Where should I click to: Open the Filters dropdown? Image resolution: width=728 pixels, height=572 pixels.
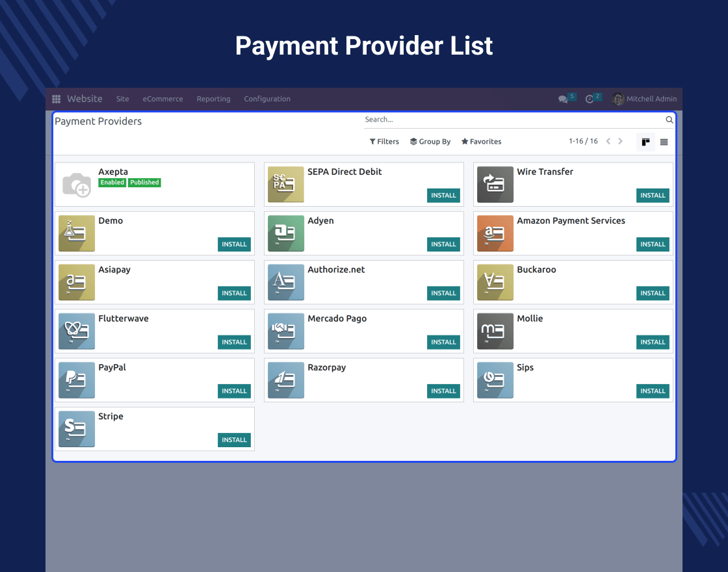click(384, 142)
